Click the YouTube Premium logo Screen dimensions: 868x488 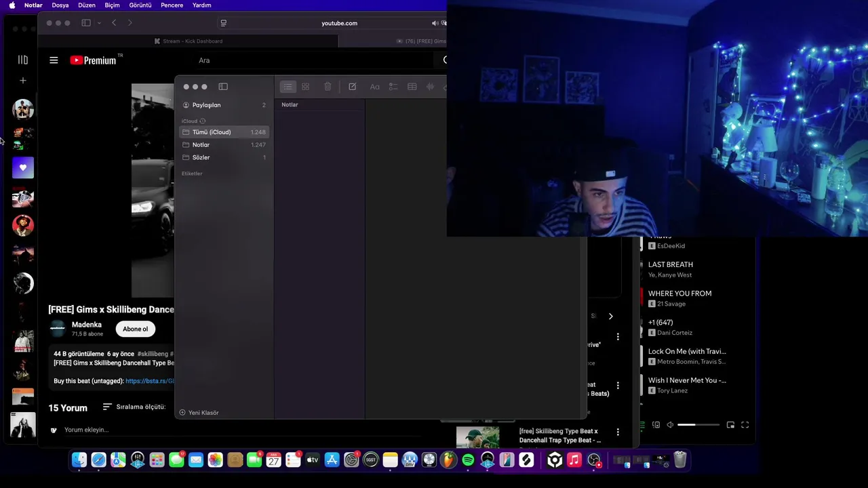coord(94,60)
